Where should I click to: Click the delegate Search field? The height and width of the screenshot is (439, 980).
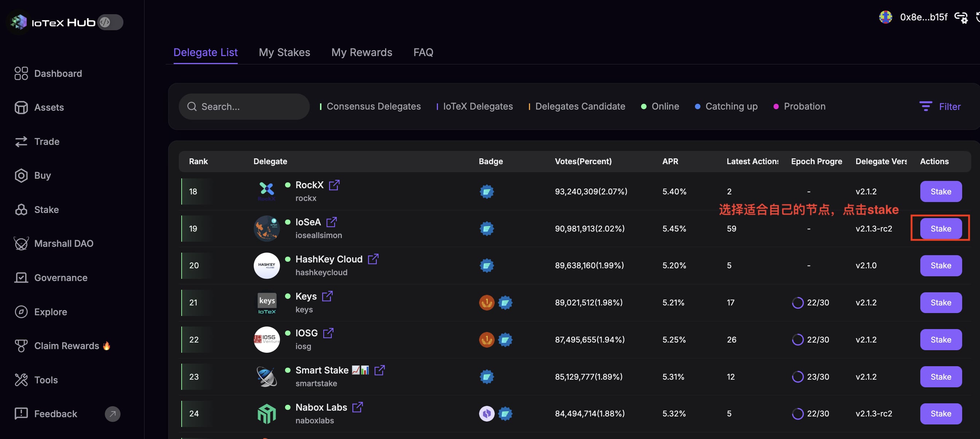click(x=244, y=107)
